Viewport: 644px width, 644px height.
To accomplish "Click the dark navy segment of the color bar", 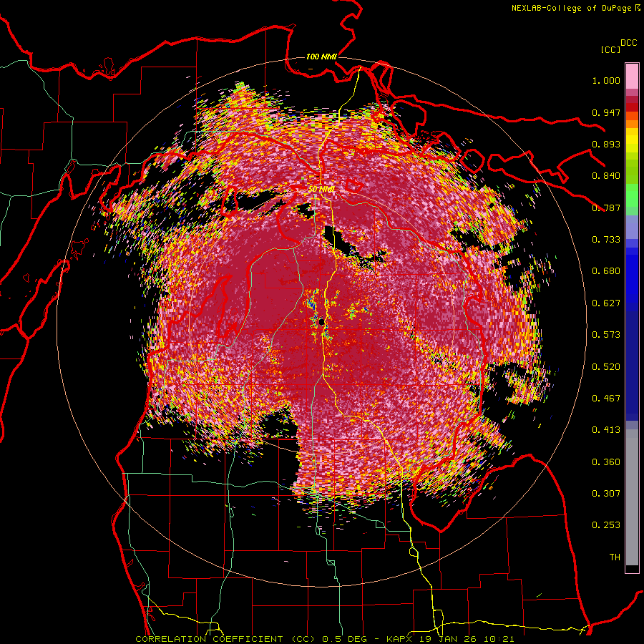I will point(632,366).
